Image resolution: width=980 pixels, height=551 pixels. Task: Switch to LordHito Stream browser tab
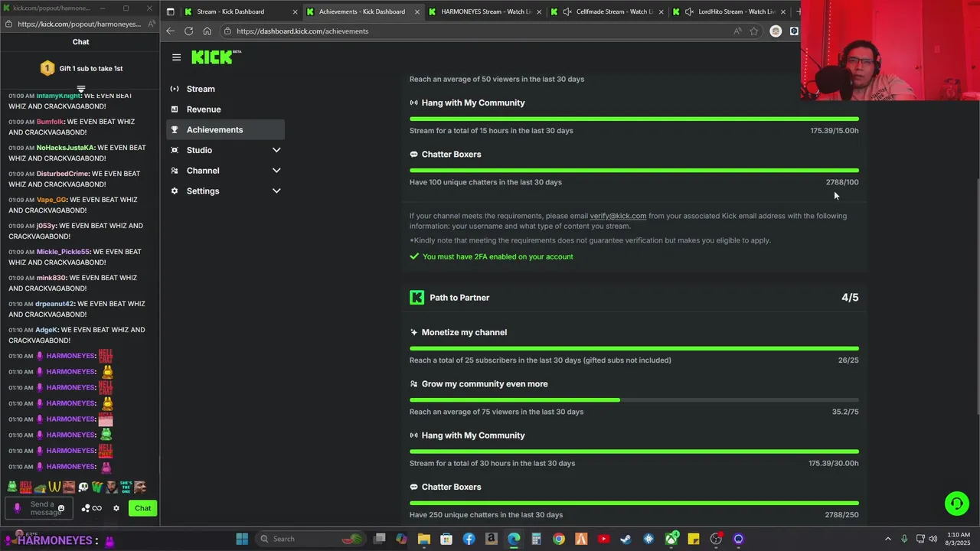(x=730, y=11)
